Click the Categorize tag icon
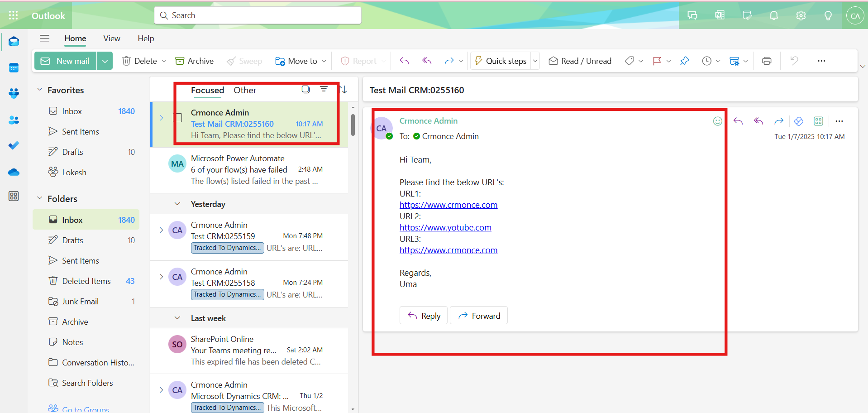 (x=630, y=61)
